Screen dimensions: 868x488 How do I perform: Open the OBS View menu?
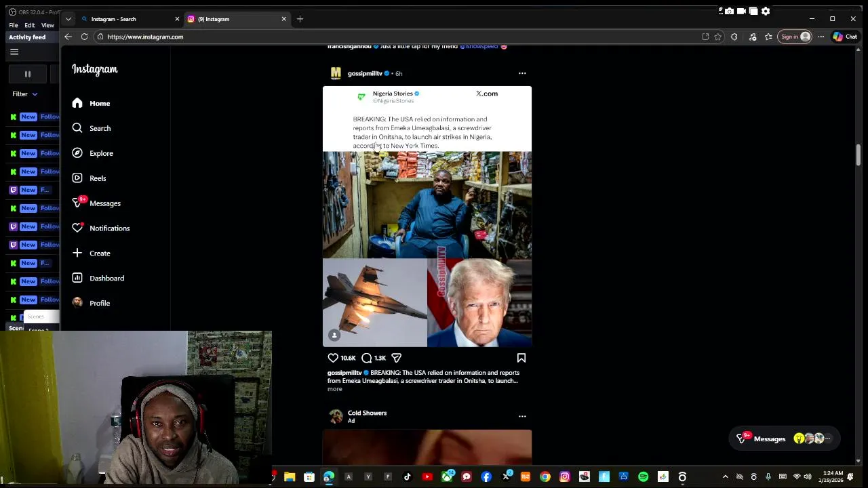47,25
